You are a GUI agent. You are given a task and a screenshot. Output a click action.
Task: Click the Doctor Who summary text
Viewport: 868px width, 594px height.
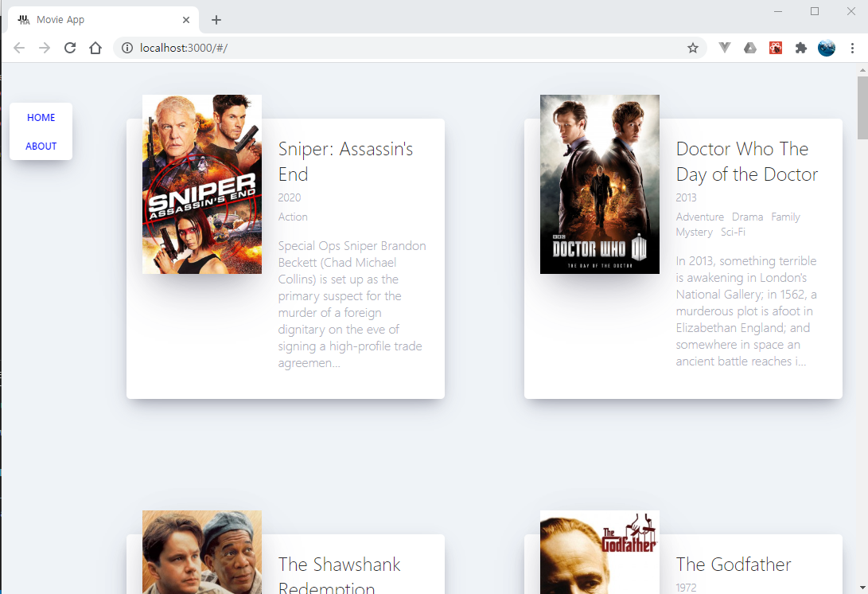coord(746,311)
